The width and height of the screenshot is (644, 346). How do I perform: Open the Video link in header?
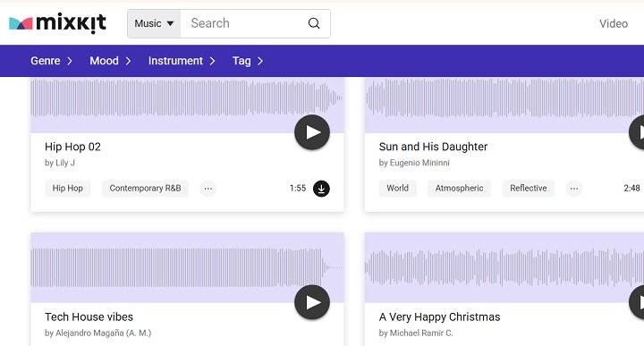[x=614, y=24]
